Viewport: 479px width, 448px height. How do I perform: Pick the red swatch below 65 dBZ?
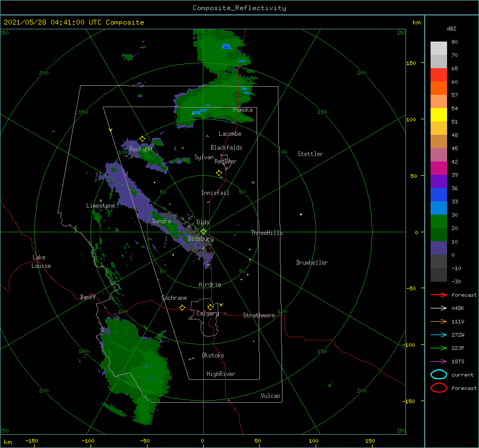click(x=439, y=75)
